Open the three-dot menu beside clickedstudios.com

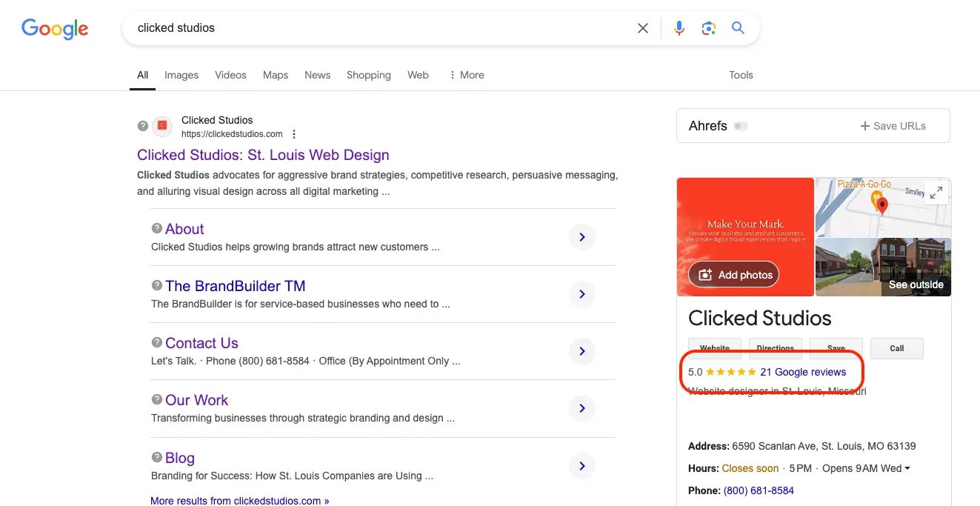coord(294,134)
